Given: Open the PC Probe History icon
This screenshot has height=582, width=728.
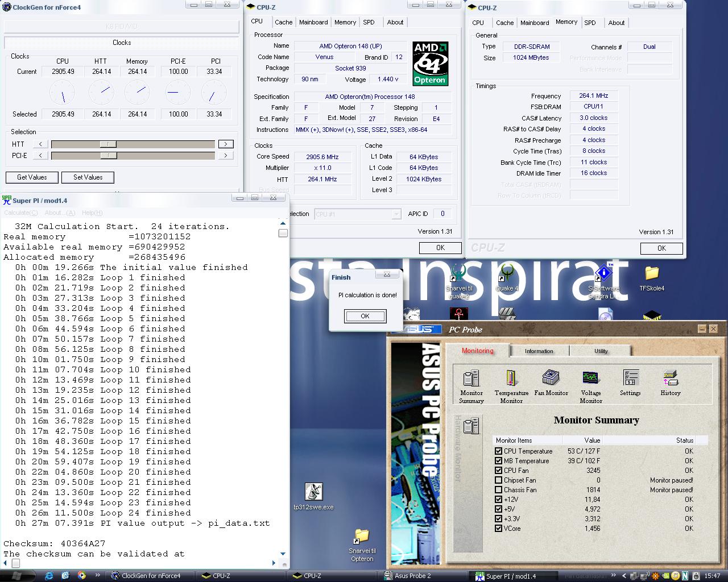Looking at the screenshot, I should (x=671, y=379).
